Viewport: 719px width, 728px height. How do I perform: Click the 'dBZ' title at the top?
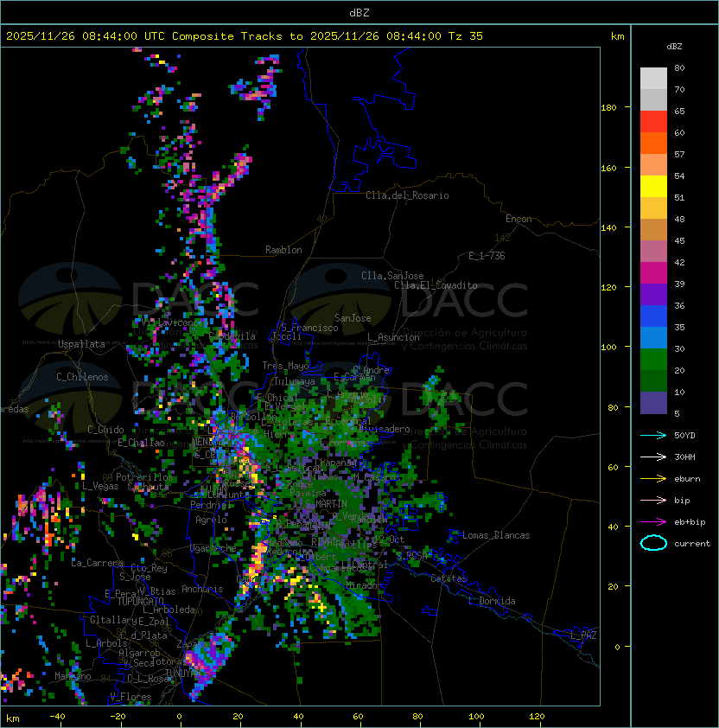(x=359, y=12)
